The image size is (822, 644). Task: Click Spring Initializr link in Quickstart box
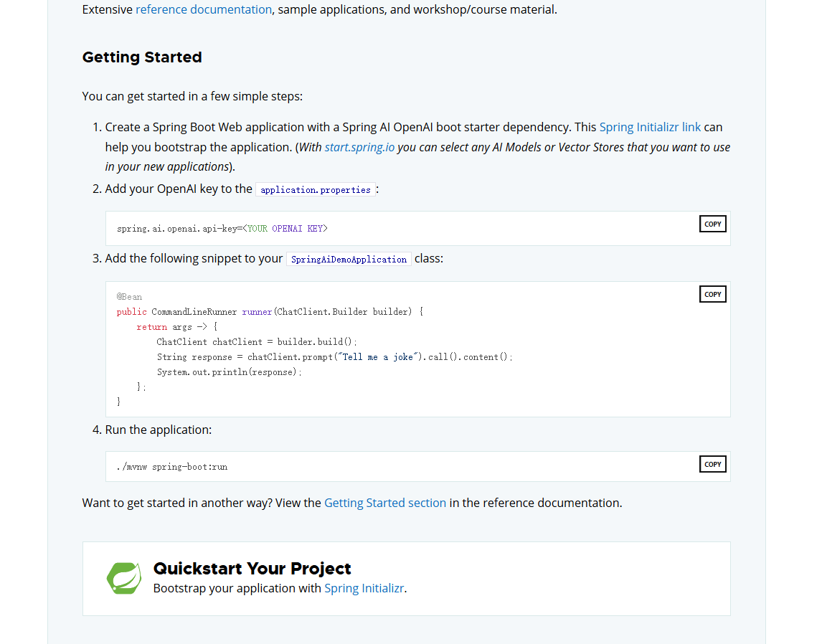[364, 589]
